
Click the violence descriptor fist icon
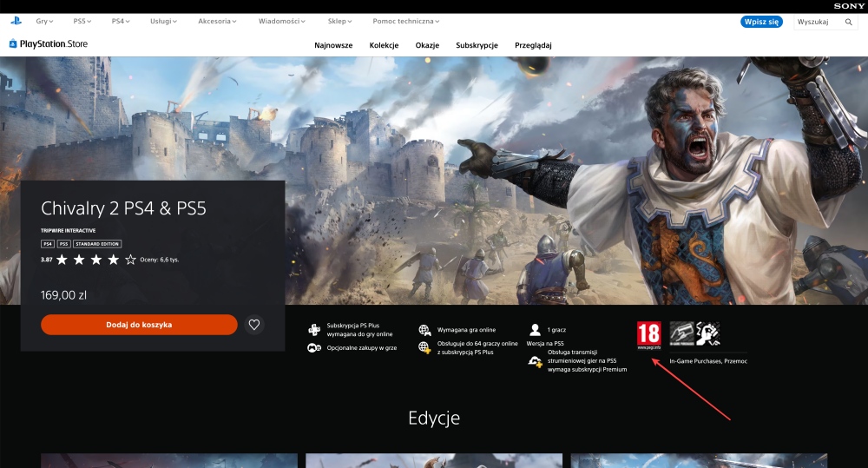tap(707, 334)
